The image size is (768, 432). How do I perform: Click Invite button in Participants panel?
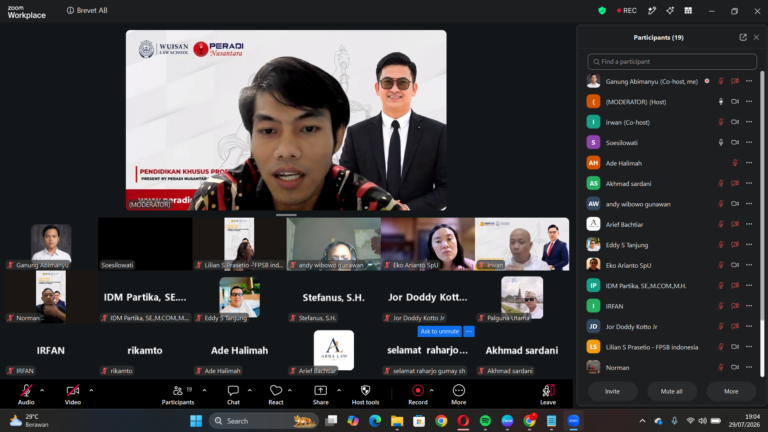tap(612, 391)
